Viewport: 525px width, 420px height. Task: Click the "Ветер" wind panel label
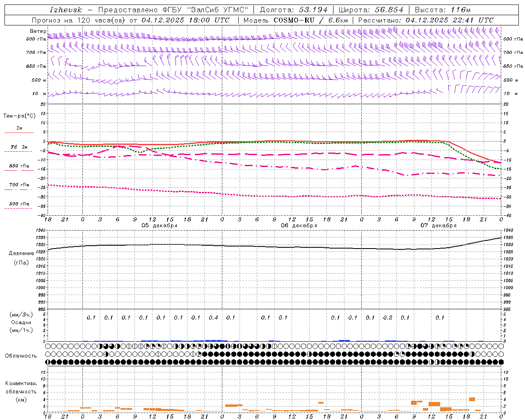pyautogui.click(x=38, y=31)
